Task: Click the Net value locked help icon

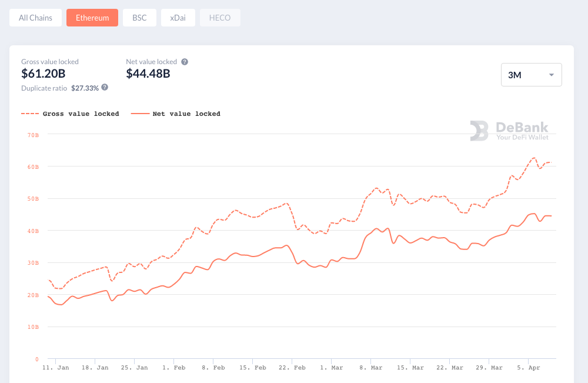Action: [185, 62]
